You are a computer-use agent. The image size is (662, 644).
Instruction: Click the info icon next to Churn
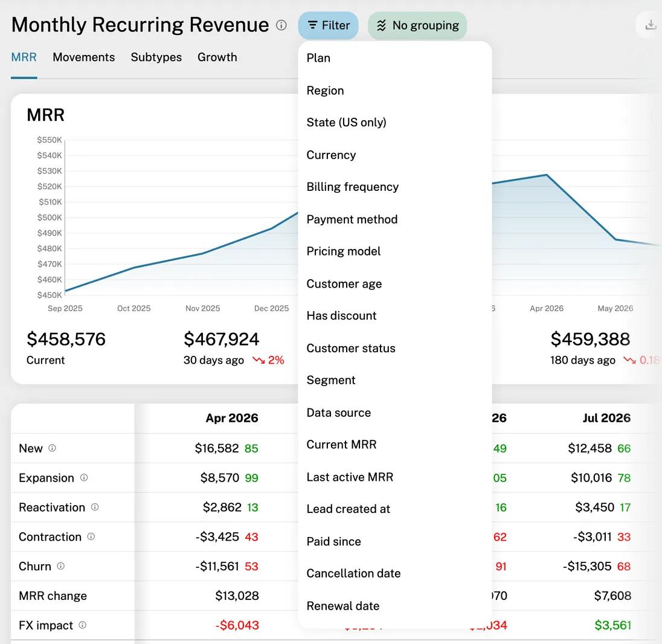tap(61, 566)
